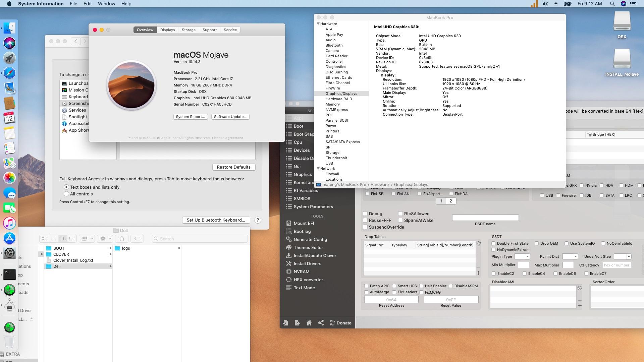
Task: Click the Finder Search field
Action: pos(200,239)
